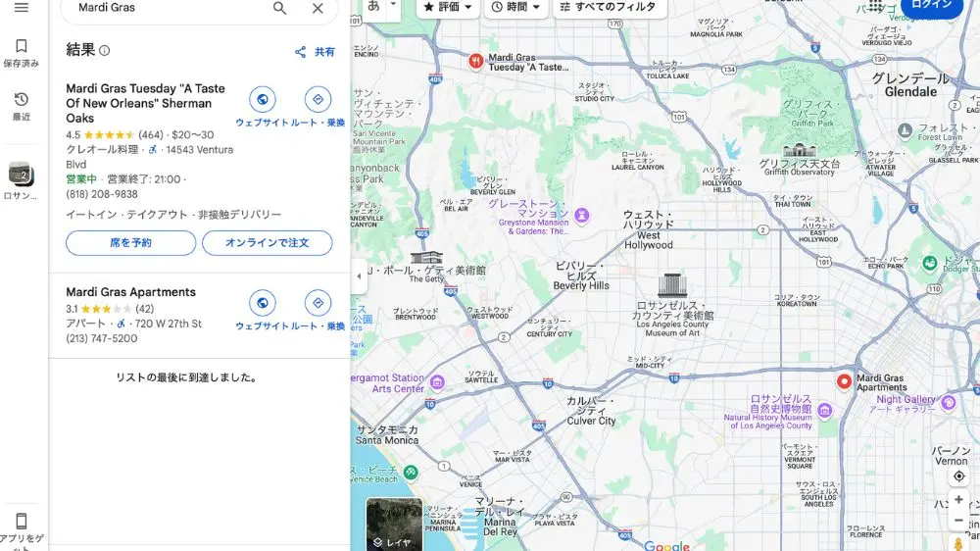Select the Griffith Observatory landmark icon
The height and width of the screenshot is (551, 980).
click(800, 150)
